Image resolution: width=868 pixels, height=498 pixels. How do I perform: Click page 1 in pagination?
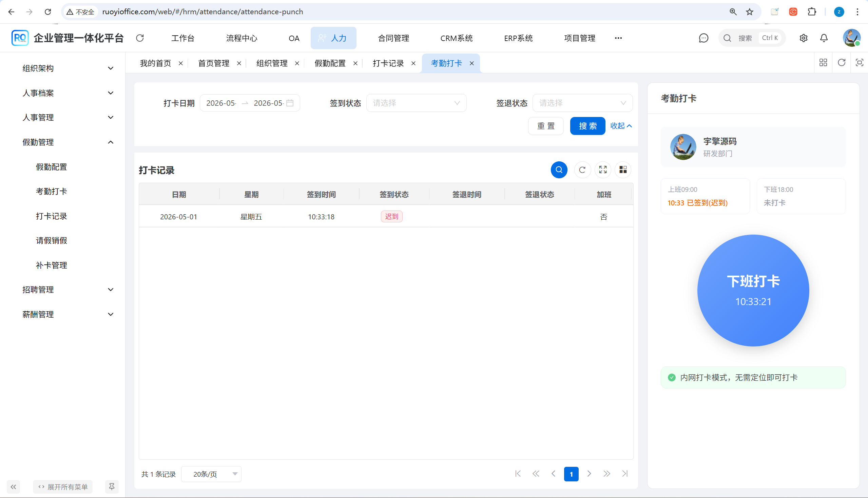point(571,474)
